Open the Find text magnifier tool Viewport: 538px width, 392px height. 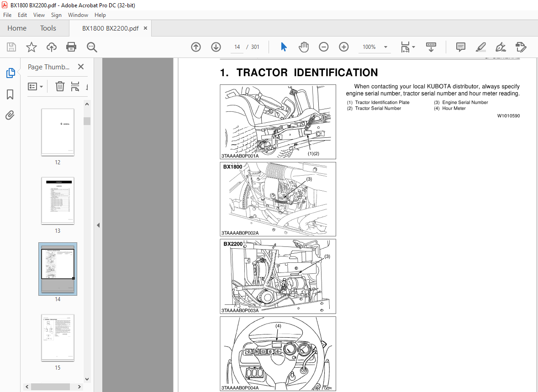(x=92, y=47)
